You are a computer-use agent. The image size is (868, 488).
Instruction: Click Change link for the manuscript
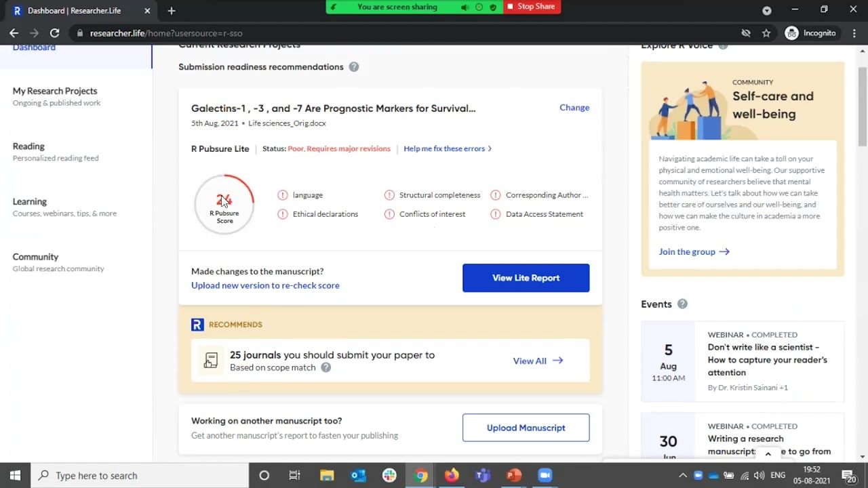click(x=574, y=108)
